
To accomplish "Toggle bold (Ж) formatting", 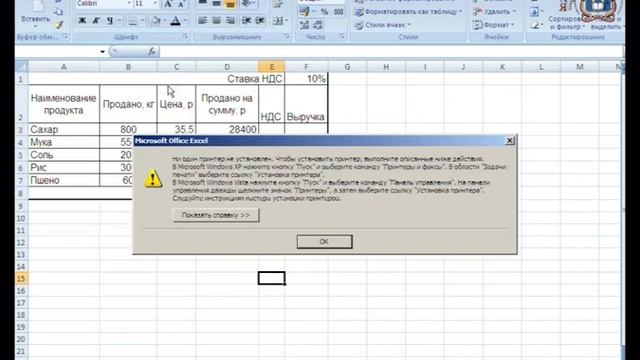I will (x=82, y=20).
